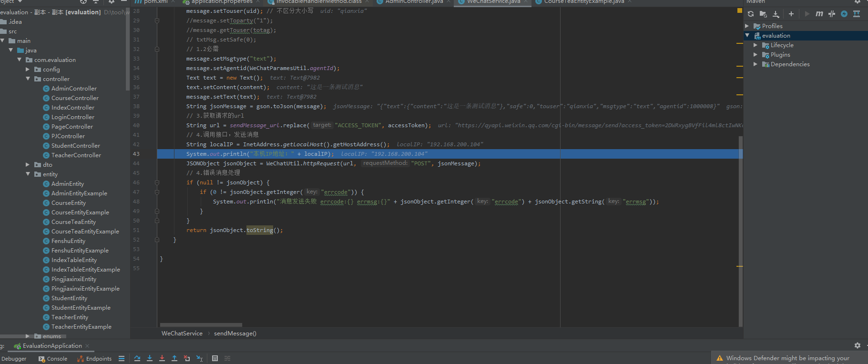Viewport: 868px width, 364px height.
Task: Select the .idea folder
Action: click(x=11, y=22)
